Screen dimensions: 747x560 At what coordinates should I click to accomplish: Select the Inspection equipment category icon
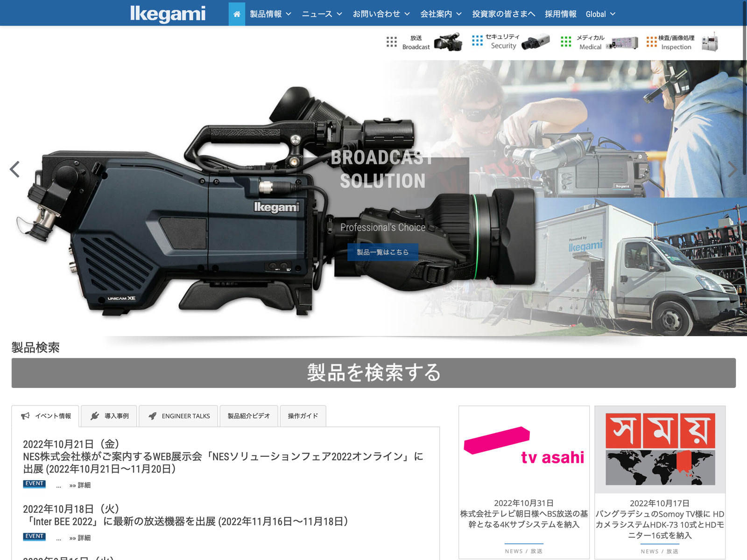click(x=709, y=42)
